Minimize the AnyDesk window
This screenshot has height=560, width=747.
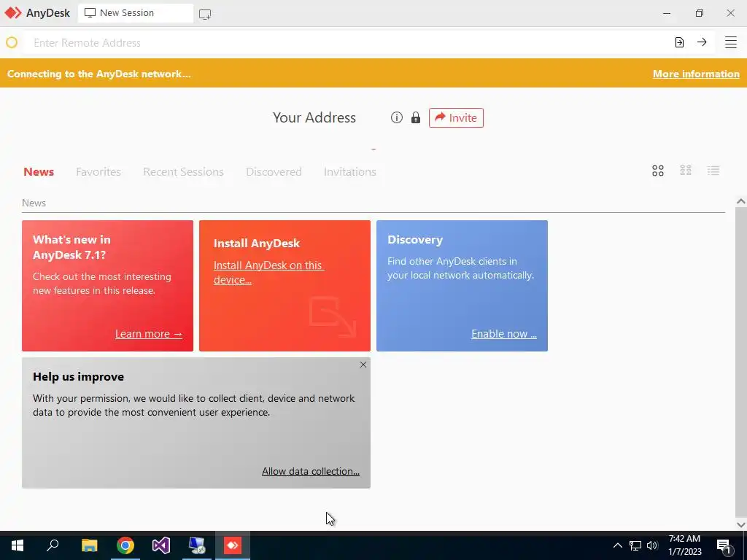[667, 13]
